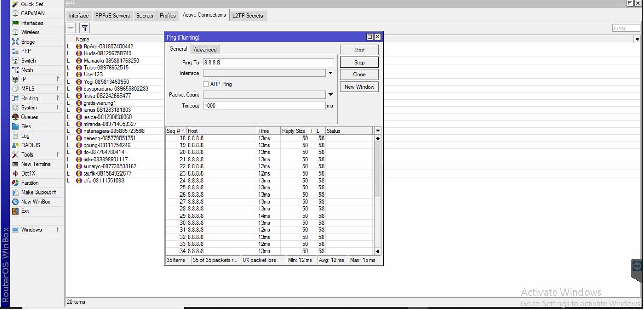Expand the Interface dropdown in Ping dialog
The width and height of the screenshot is (644, 310).
coord(331,73)
